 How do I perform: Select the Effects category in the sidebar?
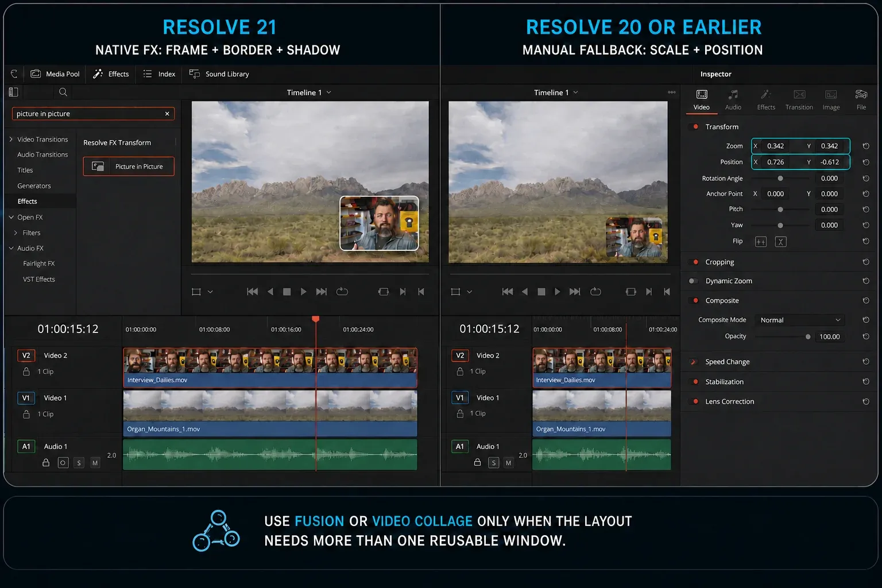27,201
